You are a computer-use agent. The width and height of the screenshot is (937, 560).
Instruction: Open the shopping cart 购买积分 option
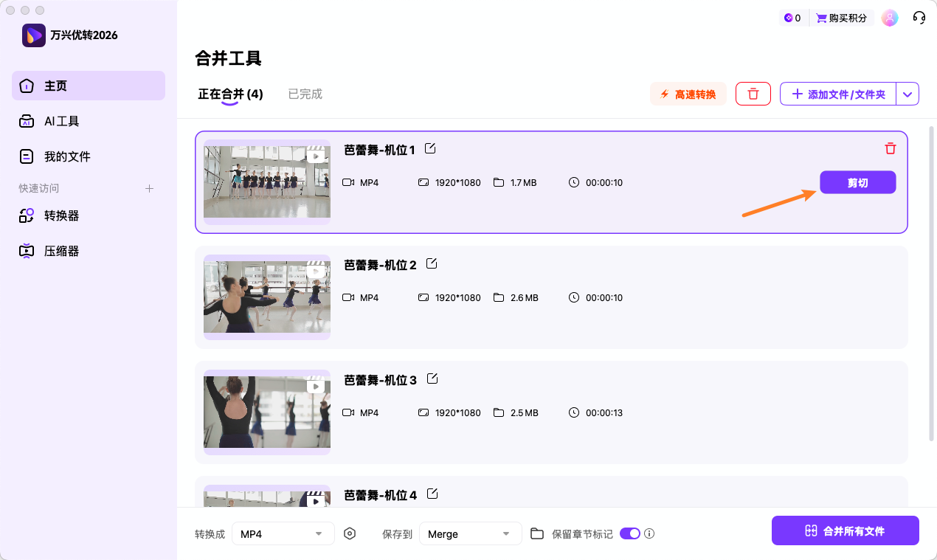click(841, 17)
